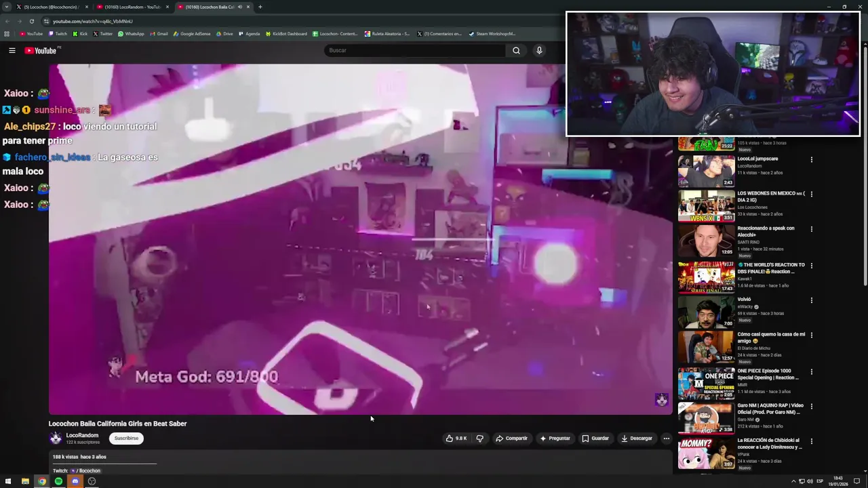Play the Volvió recommended video thumbnail
Screen dimensions: 868x488
[706, 312]
